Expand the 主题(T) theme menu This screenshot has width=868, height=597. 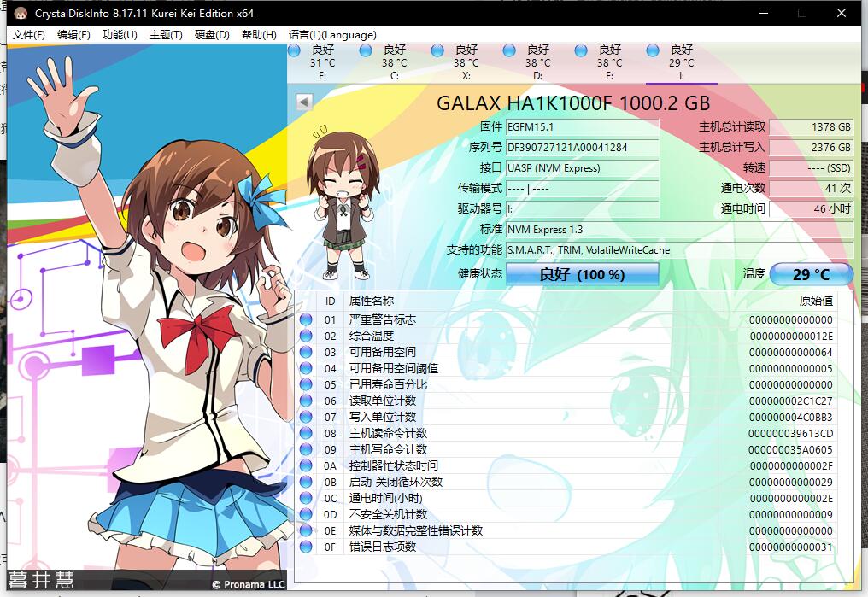pos(166,35)
